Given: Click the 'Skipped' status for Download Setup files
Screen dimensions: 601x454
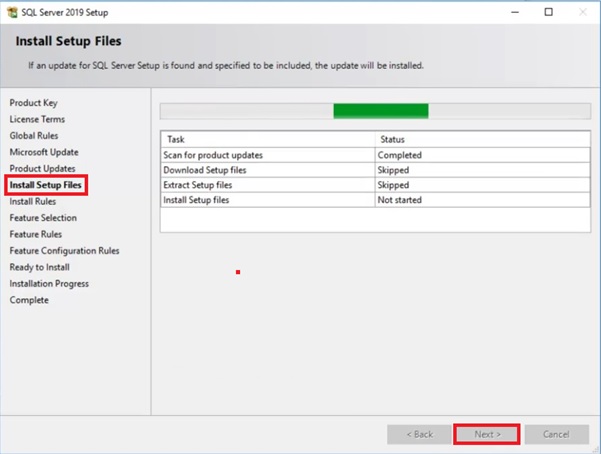Looking at the screenshot, I should point(483,170).
